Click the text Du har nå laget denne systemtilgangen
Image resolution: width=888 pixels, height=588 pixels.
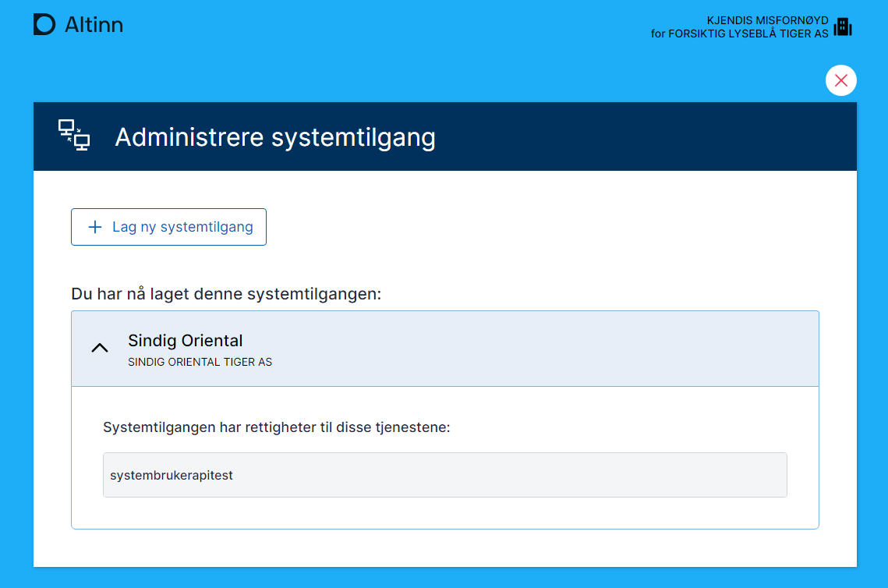coord(226,295)
